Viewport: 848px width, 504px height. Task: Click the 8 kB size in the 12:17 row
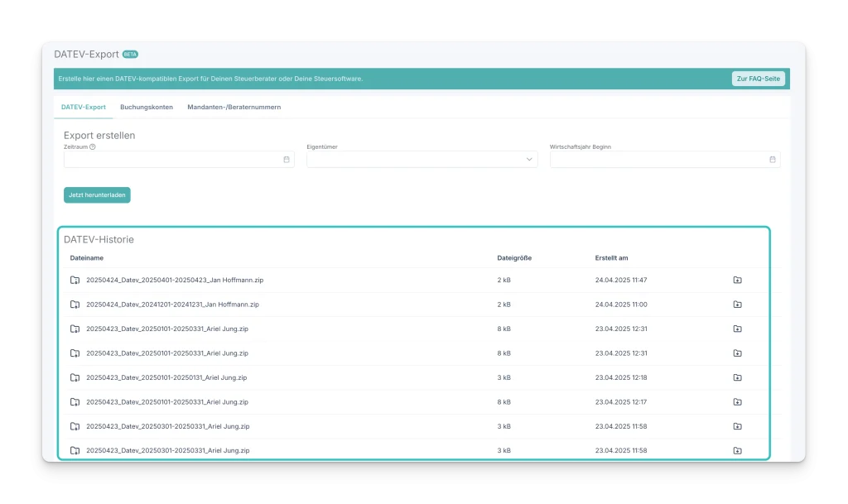503,401
